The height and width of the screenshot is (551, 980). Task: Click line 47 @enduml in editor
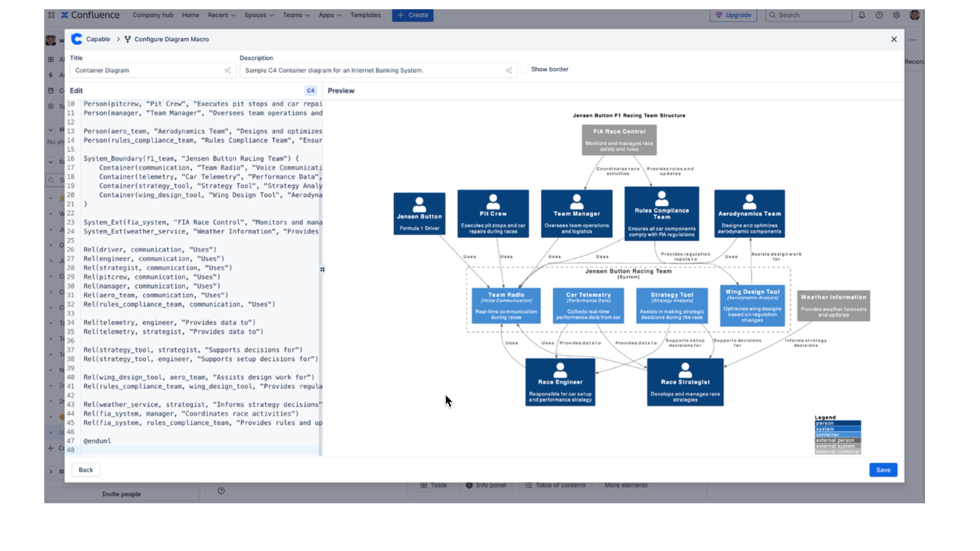click(97, 441)
